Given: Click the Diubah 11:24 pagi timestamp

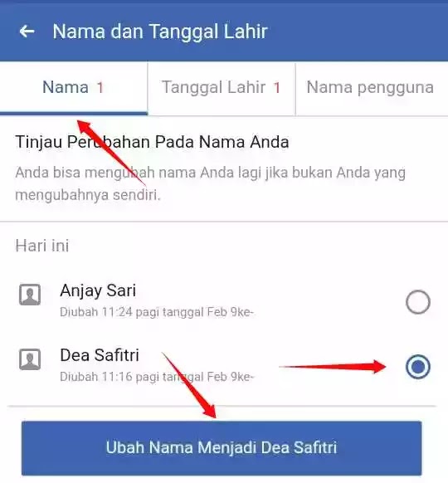Looking at the screenshot, I should click(x=157, y=312).
